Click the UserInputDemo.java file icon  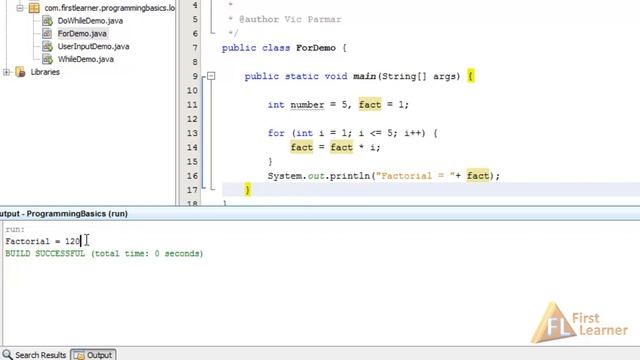coord(48,47)
